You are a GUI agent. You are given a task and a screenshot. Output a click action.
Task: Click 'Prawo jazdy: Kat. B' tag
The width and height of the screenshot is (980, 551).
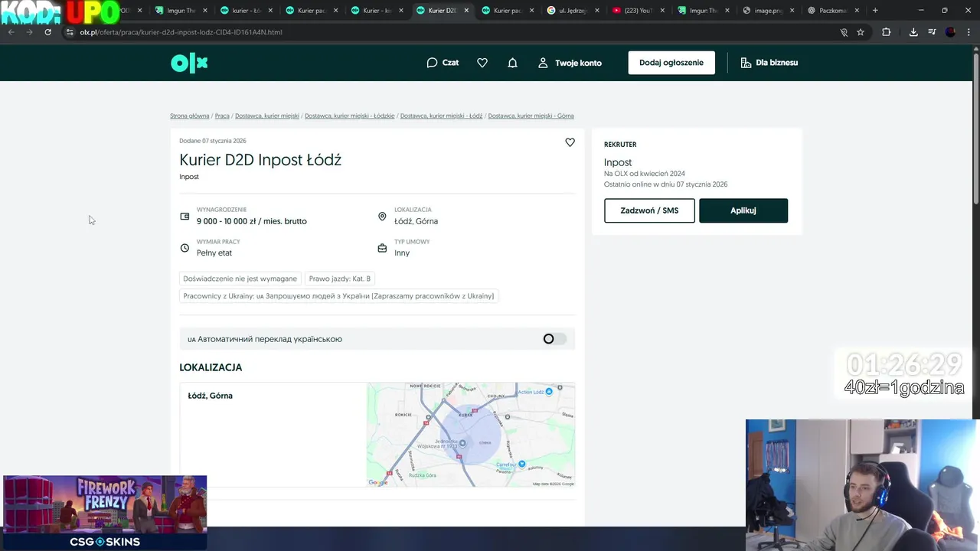click(x=340, y=279)
